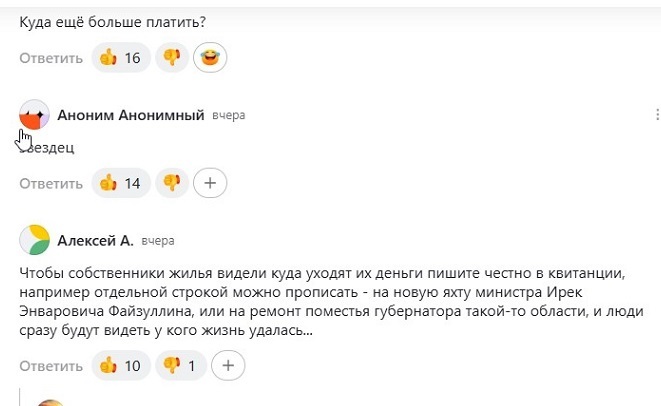
Task: Open Аноним Анонимный's avatar
Action: pos(34,116)
